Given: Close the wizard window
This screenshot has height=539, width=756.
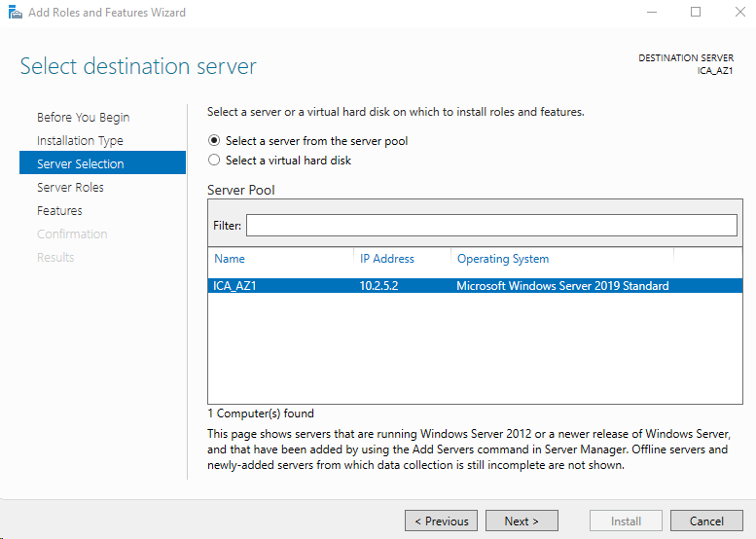Looking at the screenshot, I should [740, 12].
